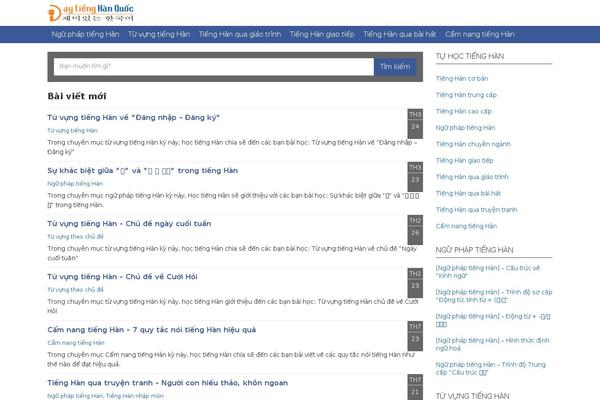600x400 pixels.
Task: Open sidebar post Trình độ Trung cấp Cấu trúc
Action: coord(491,368)
